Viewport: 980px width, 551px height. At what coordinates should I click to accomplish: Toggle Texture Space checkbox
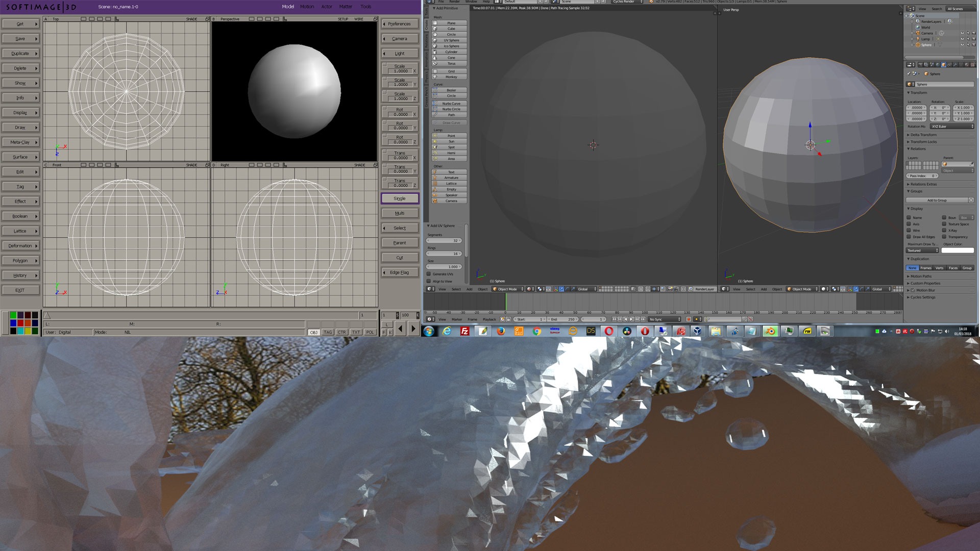(x=944, y=224)
